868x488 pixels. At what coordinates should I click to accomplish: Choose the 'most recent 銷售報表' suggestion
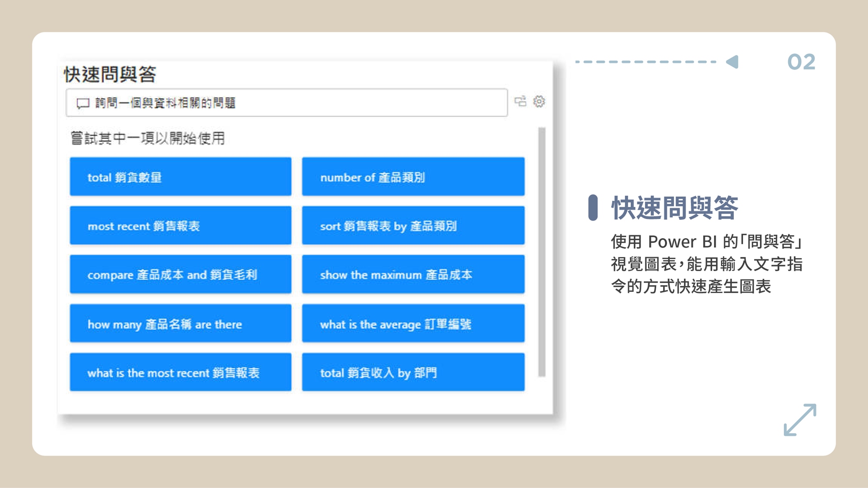[x=181, y=226]
